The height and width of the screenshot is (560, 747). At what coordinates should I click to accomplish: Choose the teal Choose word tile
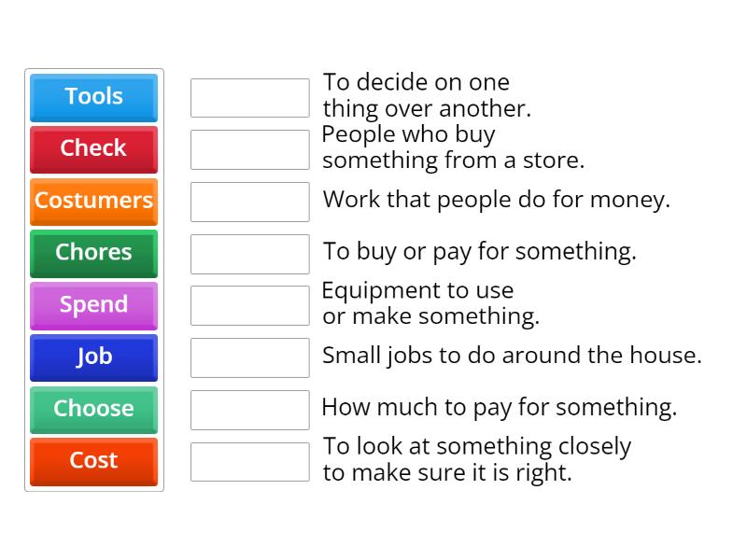coord(93,410)
